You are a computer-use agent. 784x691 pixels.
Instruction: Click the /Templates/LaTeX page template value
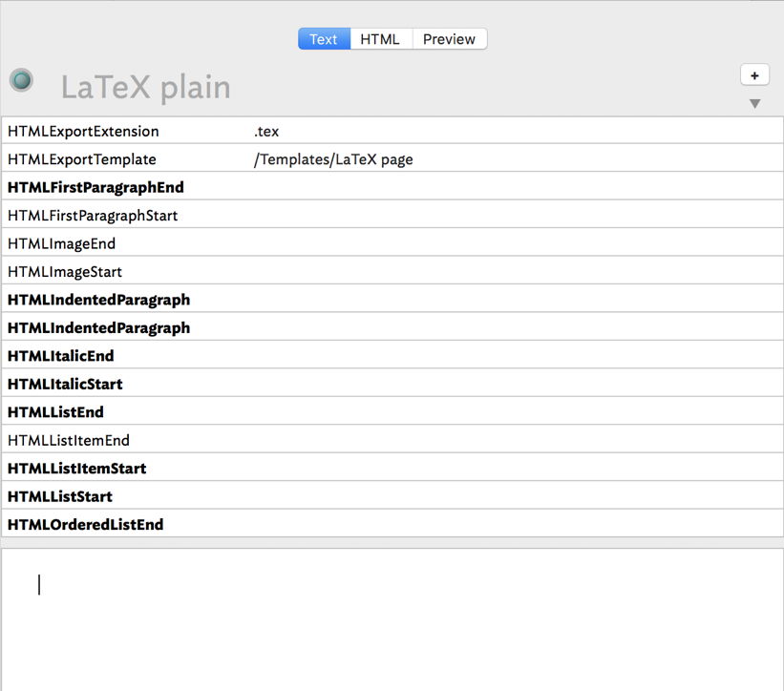(334, 158)
